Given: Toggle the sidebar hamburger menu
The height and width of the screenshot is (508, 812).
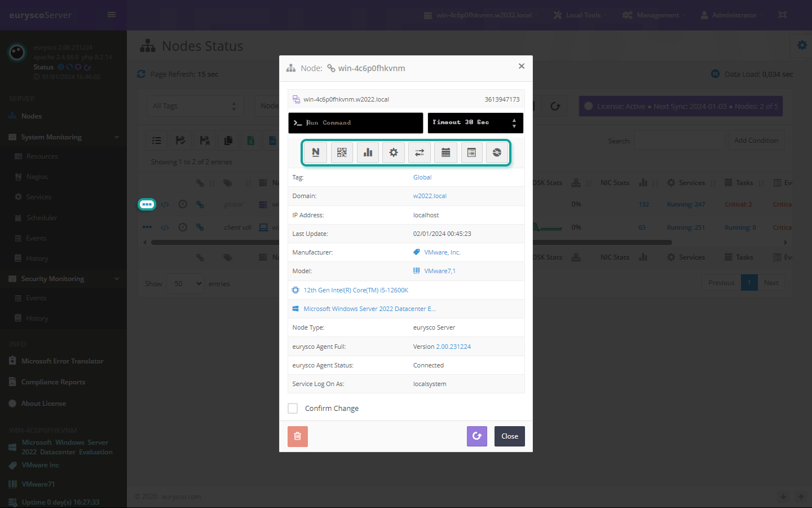Looking at the screenshot, I should 112,15.
